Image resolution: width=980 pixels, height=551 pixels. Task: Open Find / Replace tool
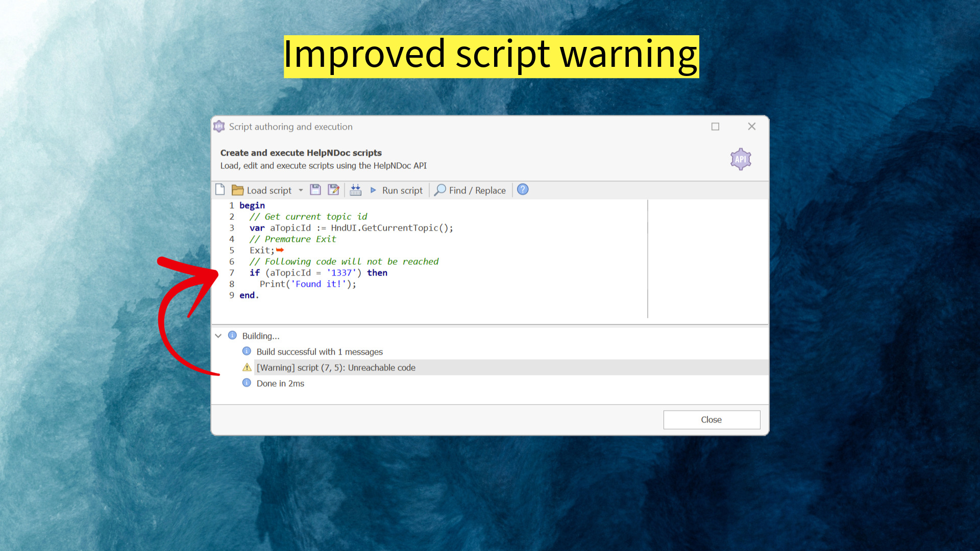point(470,190)
